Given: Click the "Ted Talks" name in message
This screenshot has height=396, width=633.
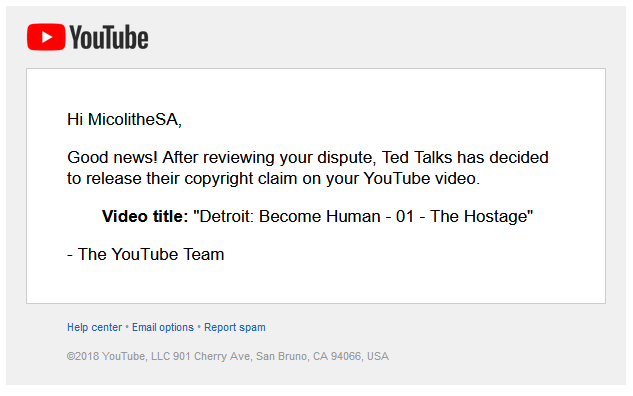Looking at the screenshot, I should pos(417,157).
